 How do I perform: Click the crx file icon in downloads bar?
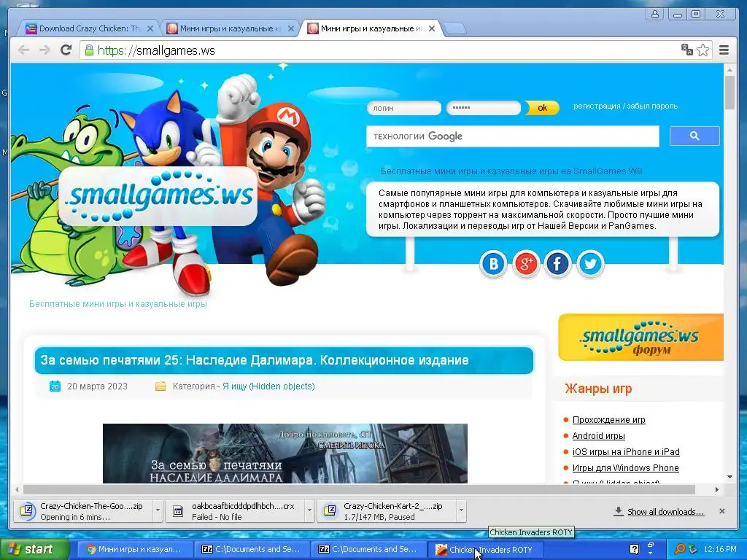coord(178,511)
